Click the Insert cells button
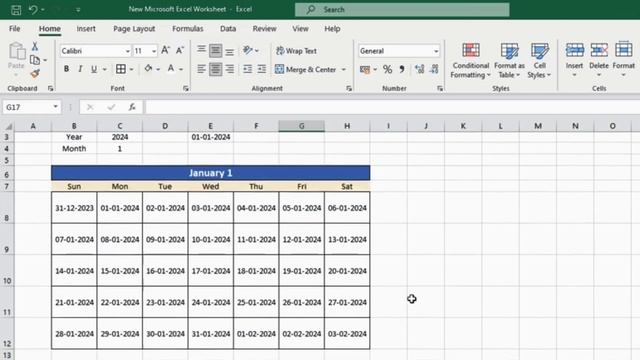Screen dimensions: 640x360 click(574, 60)
